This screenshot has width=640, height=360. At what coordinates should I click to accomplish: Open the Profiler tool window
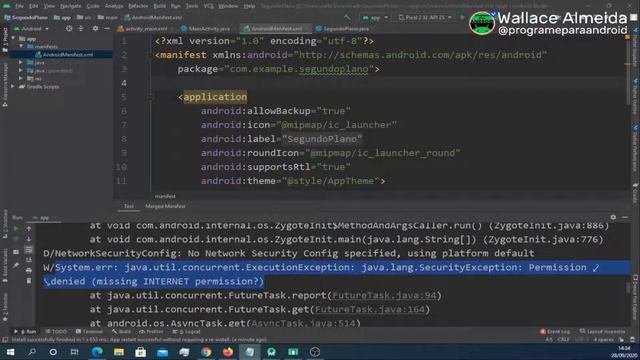click(x=151, y=331)
